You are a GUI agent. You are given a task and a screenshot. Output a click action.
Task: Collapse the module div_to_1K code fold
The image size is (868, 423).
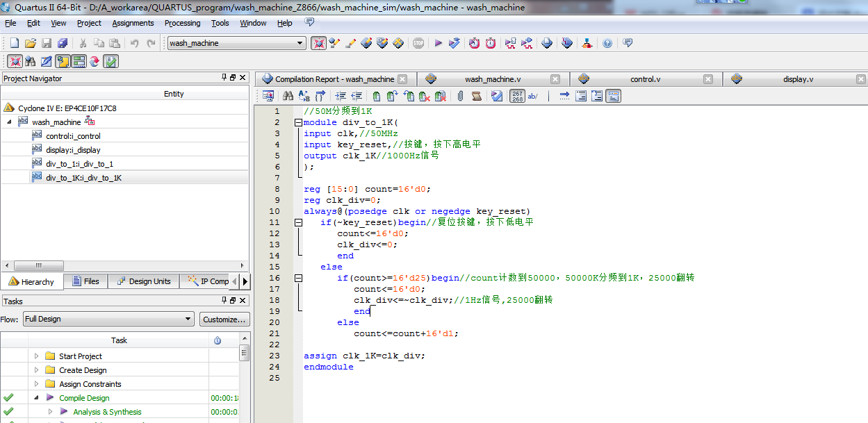point(298,122)
